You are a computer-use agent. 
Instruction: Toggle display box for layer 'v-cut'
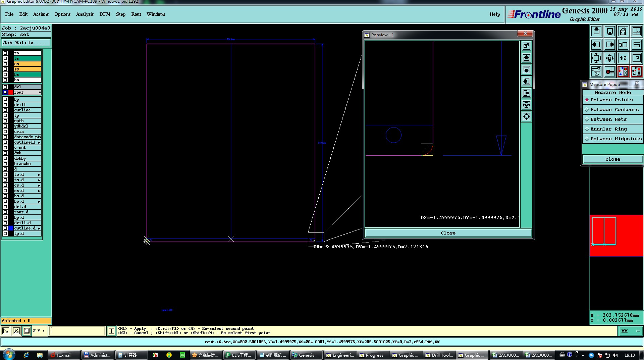pyautogui.click(x=5, y=148)
